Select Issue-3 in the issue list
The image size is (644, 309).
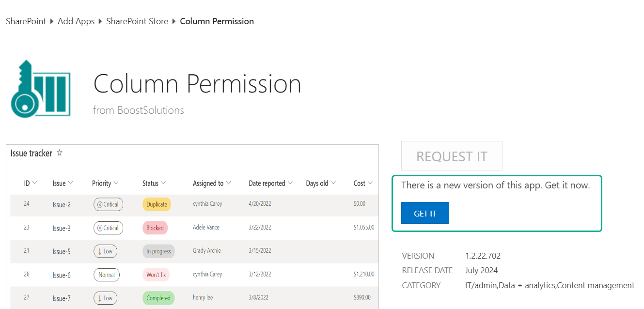[62, 228]
